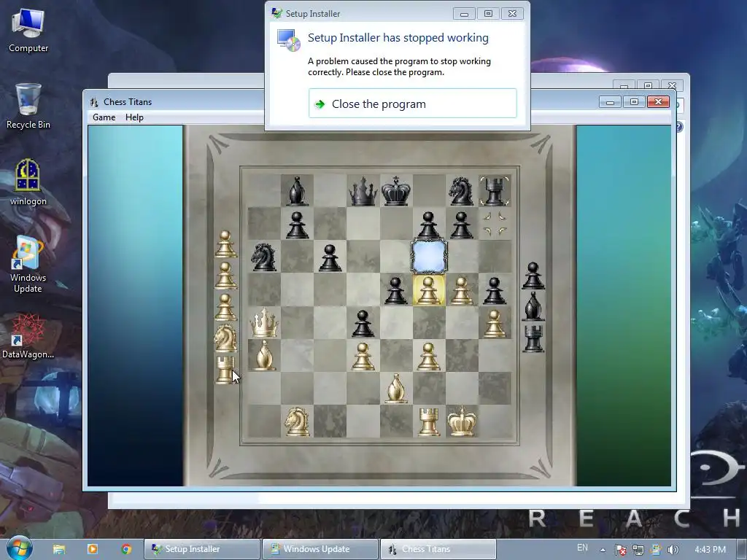Select the white pawn on f3

pos(429,356)
